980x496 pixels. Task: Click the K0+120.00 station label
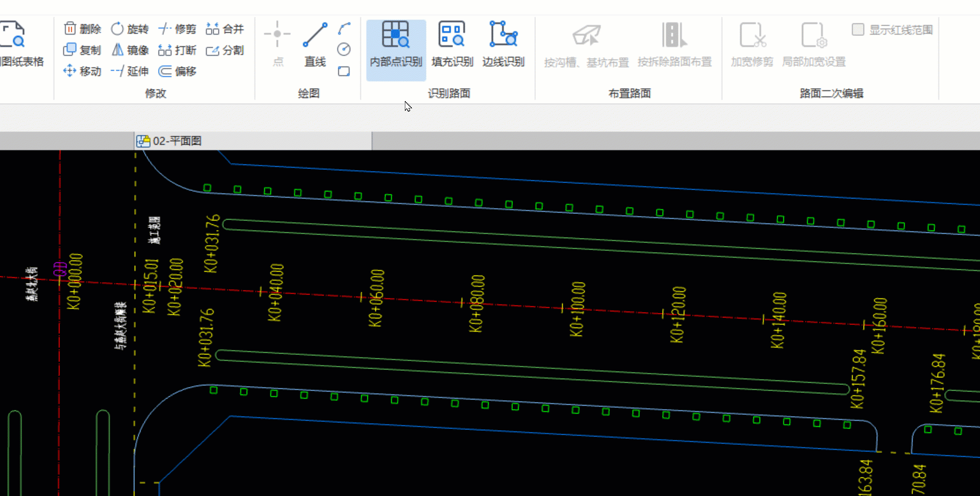pyautogui.click(x=677, y=314)
